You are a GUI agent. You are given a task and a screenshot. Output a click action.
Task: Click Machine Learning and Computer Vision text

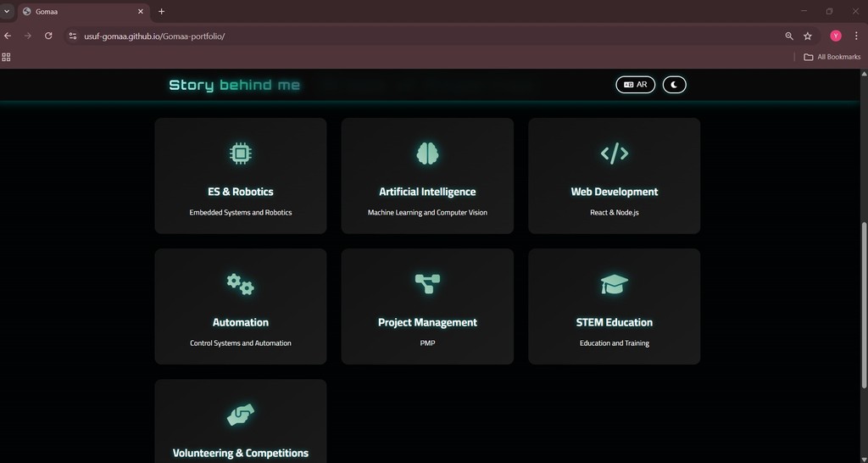(427, 213)
